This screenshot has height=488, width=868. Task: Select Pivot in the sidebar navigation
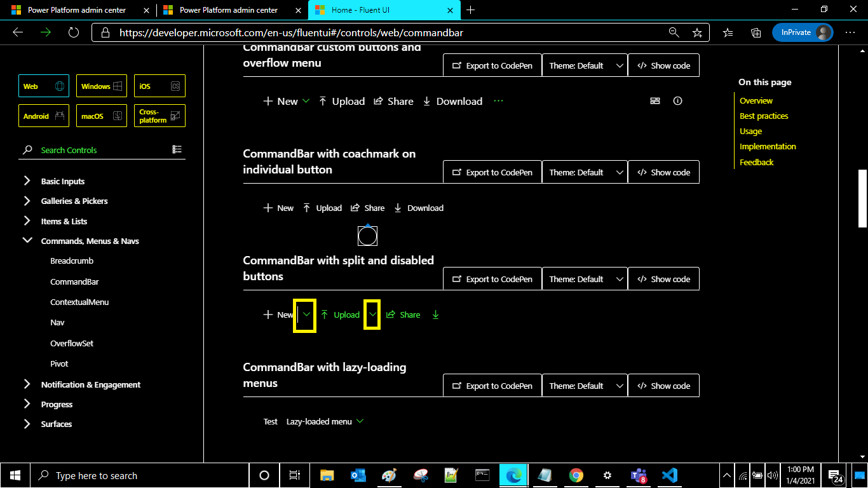click(x=59, y=363)
